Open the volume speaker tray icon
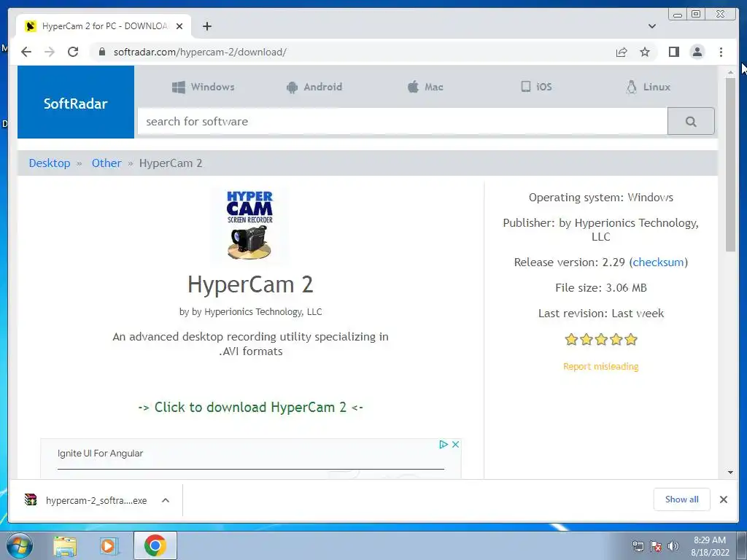The width and height of the screenshot is (747, 560). pos(673,546)
